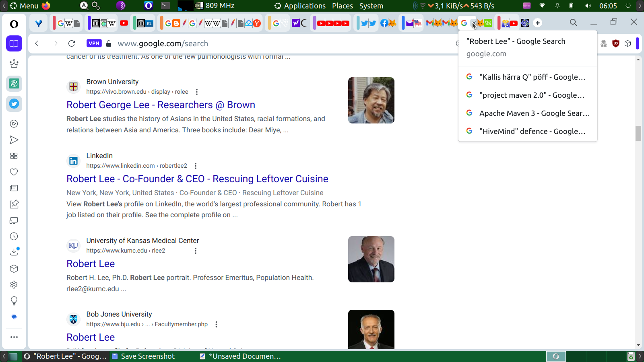Image resolution: width=644 pixels, height=362 pixels.
Task: Open the System menu
Action: point(371,6)
